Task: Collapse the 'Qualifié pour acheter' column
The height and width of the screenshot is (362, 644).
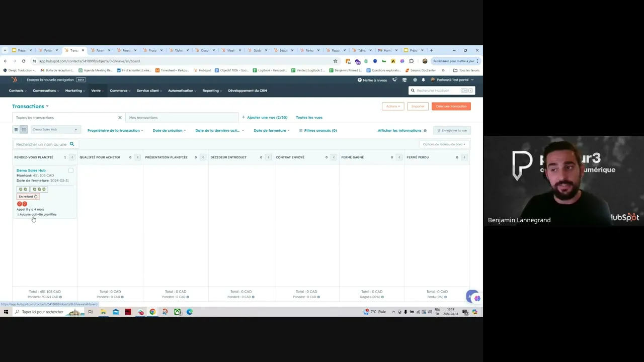Action: [137, 157]
